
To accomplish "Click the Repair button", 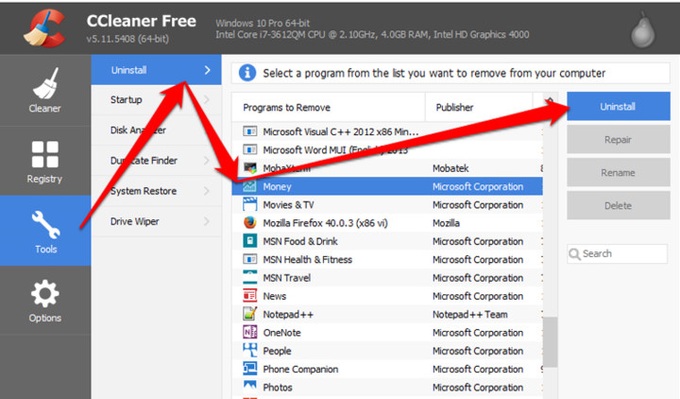I will [x=618, y=140].
